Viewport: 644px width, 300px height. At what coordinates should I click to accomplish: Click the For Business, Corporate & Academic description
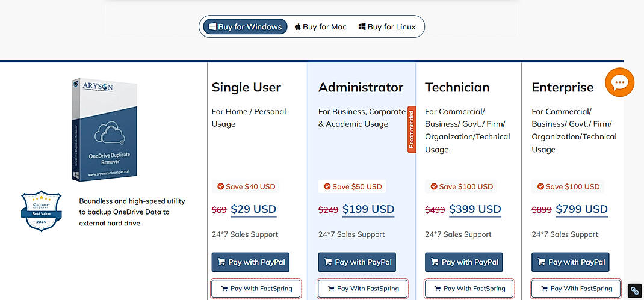click(x=362, y=118)
